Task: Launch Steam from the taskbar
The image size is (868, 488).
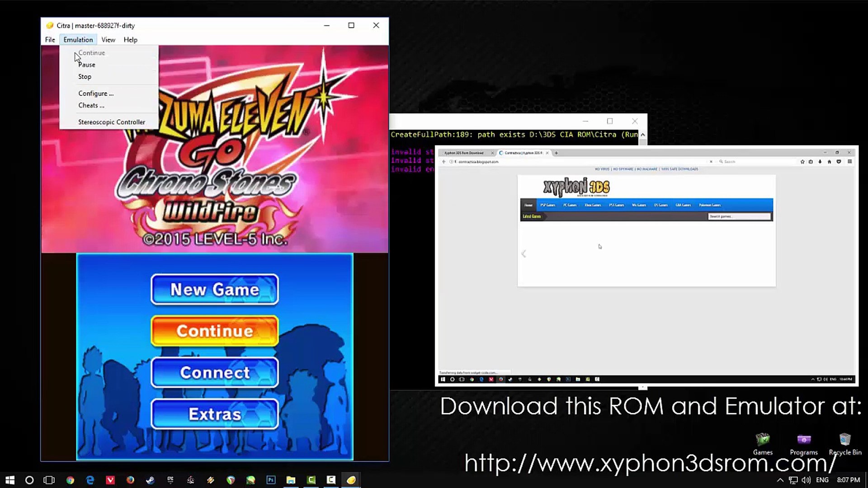Action: tap(150, 480)
